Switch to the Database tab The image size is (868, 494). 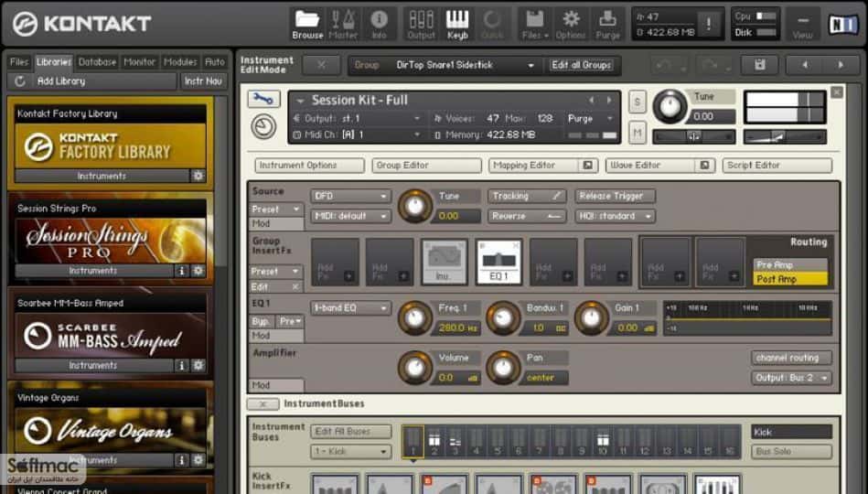[97, 61]
